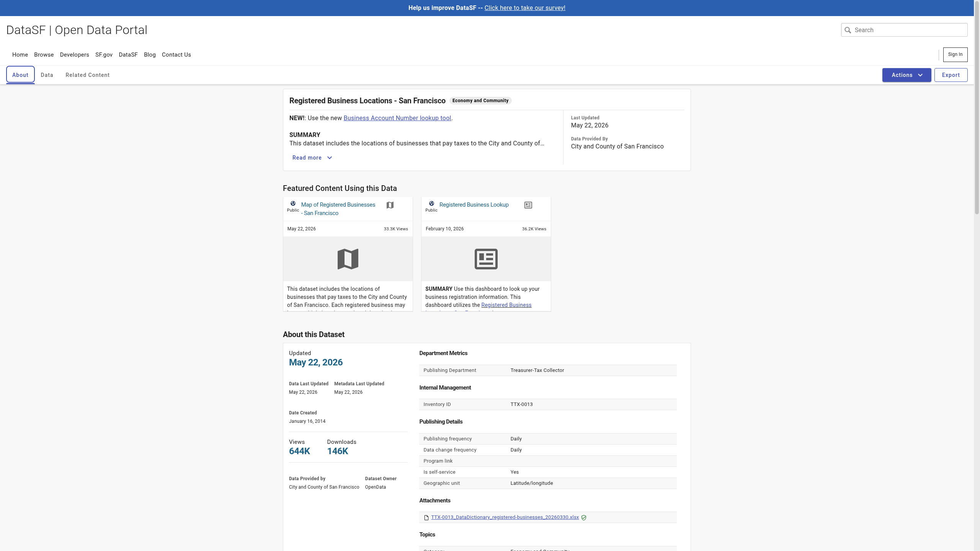Click the map icon beside Map of Registered Businesses title

(x=390, y=205)
